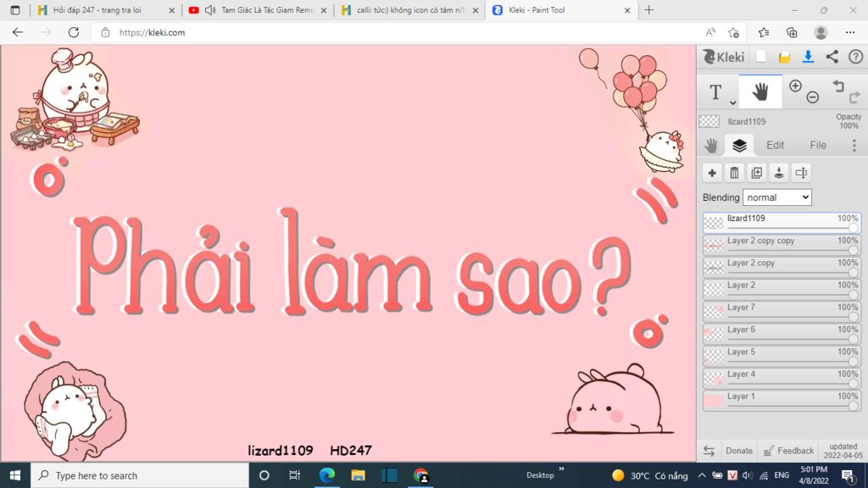Open the Feedback link
The height and width of the screenshot is (488, 868).
(789, 451)
